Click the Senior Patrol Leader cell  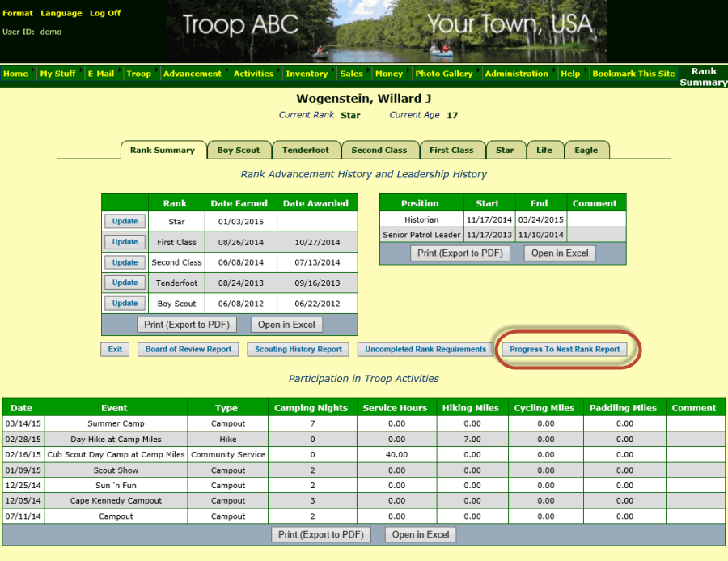(x=421, y=235)
